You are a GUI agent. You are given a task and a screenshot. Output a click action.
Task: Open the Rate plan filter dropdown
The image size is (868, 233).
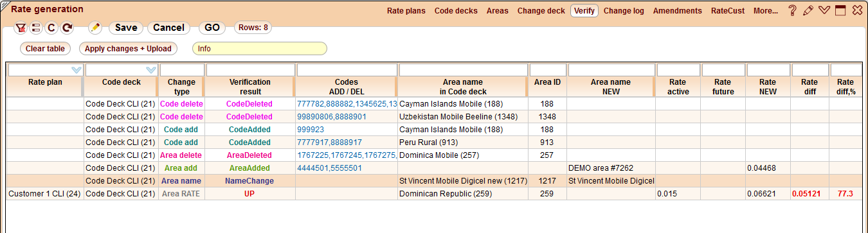coord(77,70)
